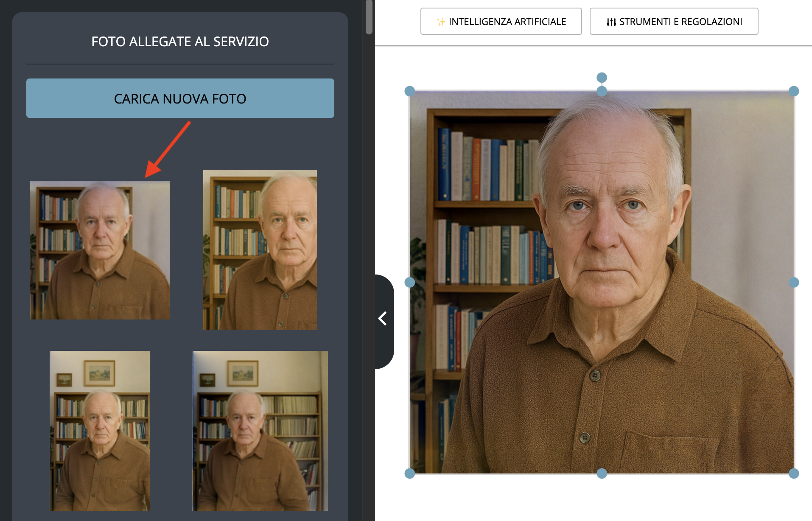Open the Strumenti e Regolazioni panel

[x=674, y=21]
